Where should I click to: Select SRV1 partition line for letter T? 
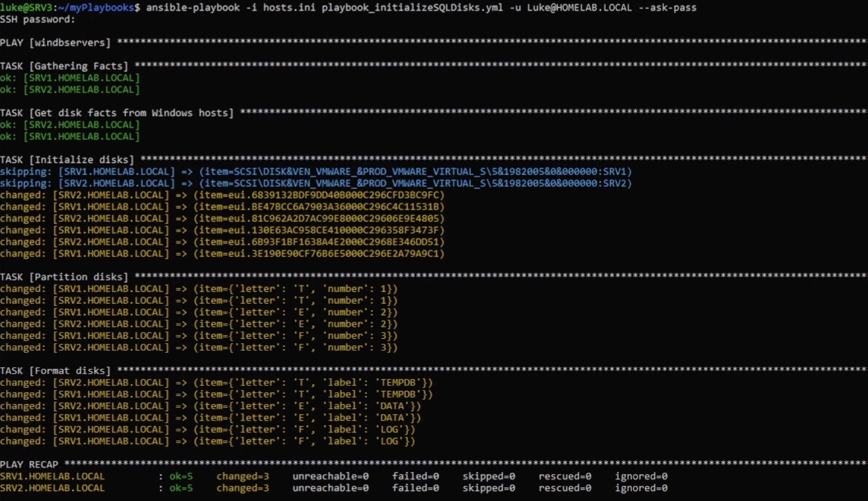199,289
